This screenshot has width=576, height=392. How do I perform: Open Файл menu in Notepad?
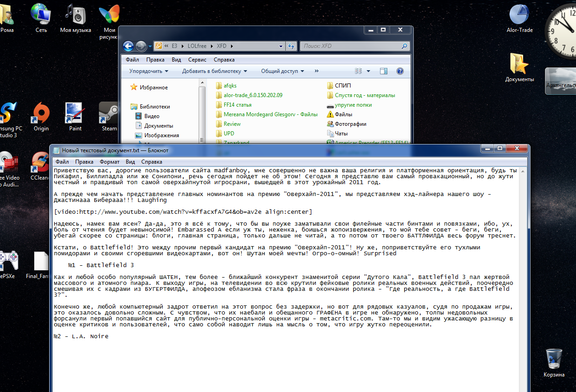point(62,162)
